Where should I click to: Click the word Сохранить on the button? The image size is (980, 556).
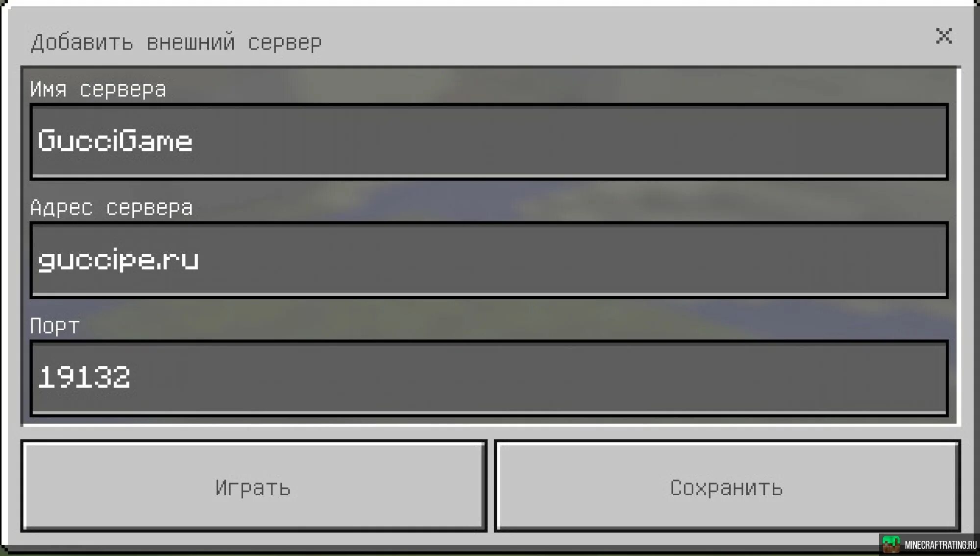(x=726, y=488)
